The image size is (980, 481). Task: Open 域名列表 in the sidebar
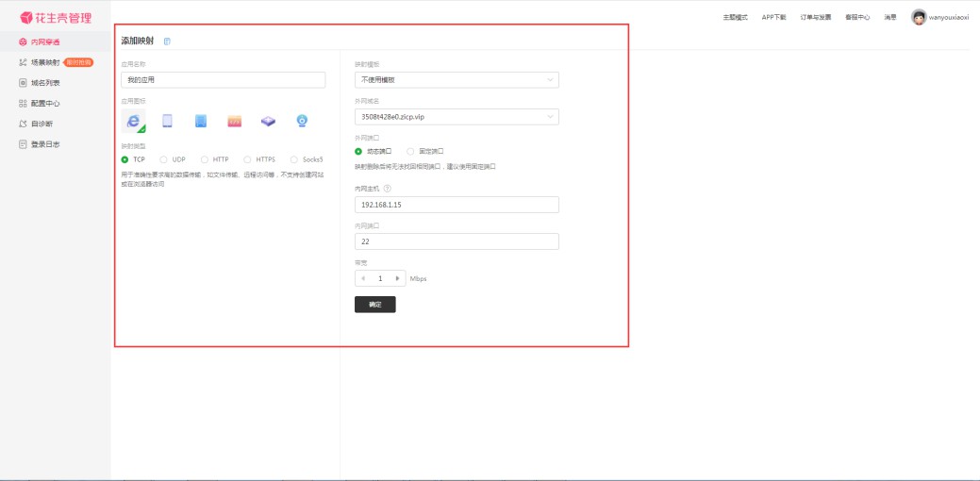click(44, 83)
